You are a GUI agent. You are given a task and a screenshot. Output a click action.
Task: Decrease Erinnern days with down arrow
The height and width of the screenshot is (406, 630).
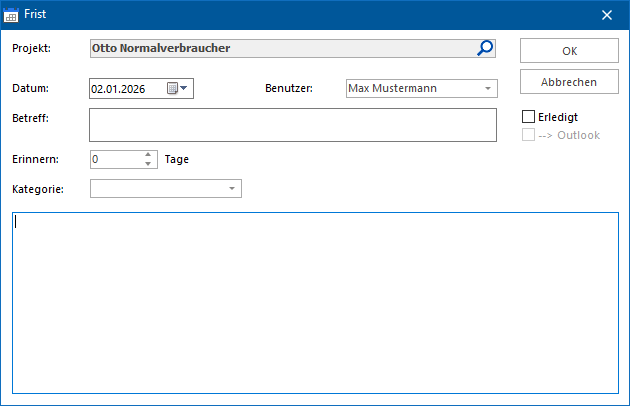[148, 164]
